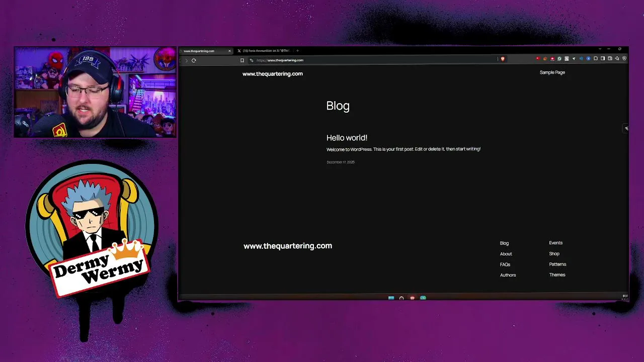Screen dimensions: 644x362
Task: Click the blue sound-wave extension icon
Action: (581, 59)
